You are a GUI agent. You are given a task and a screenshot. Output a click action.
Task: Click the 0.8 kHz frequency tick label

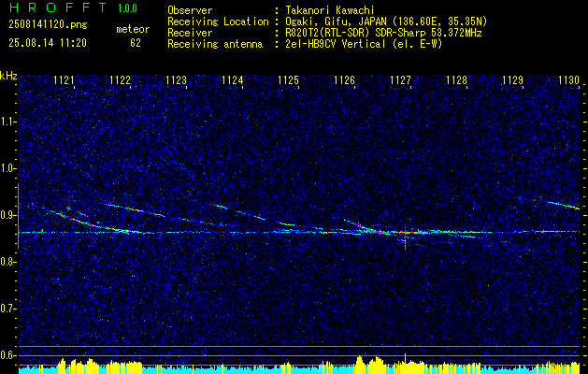[7, 262]
